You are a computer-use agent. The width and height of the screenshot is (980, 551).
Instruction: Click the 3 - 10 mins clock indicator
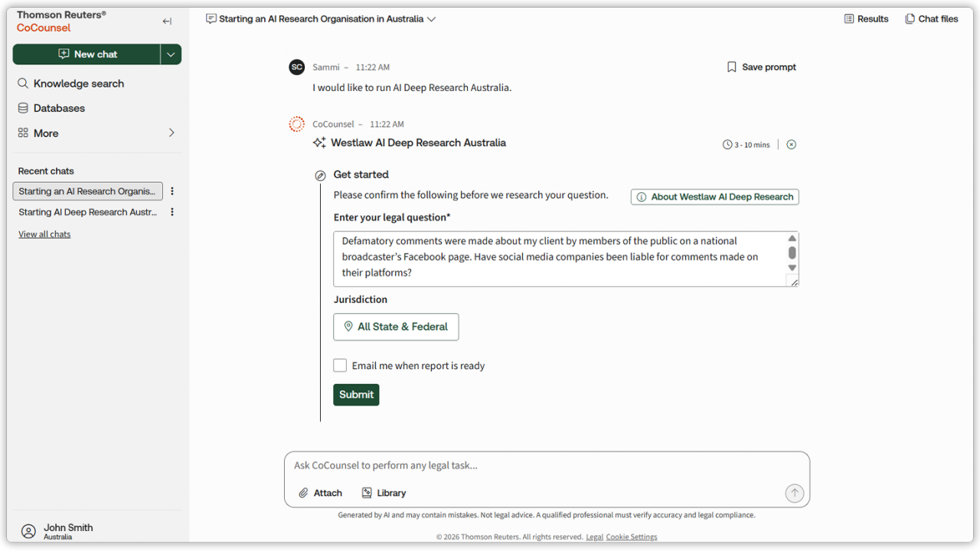point(746,145)
